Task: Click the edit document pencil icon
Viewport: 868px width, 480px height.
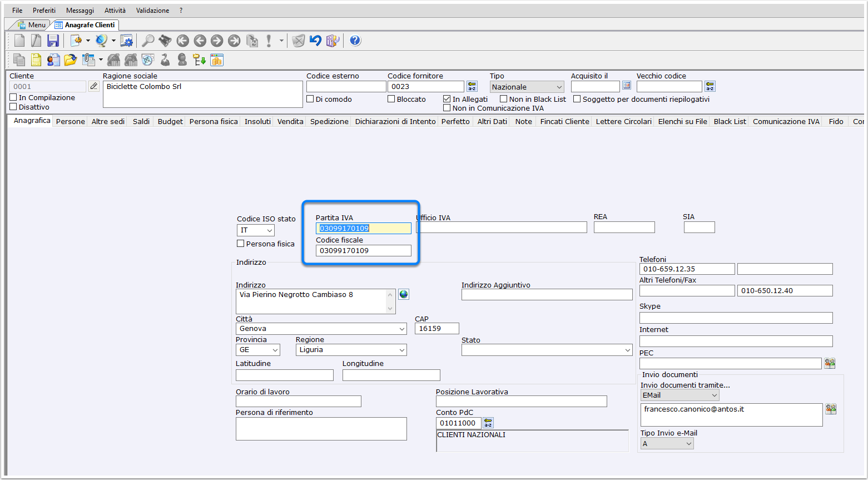Action: coord(36,41)
